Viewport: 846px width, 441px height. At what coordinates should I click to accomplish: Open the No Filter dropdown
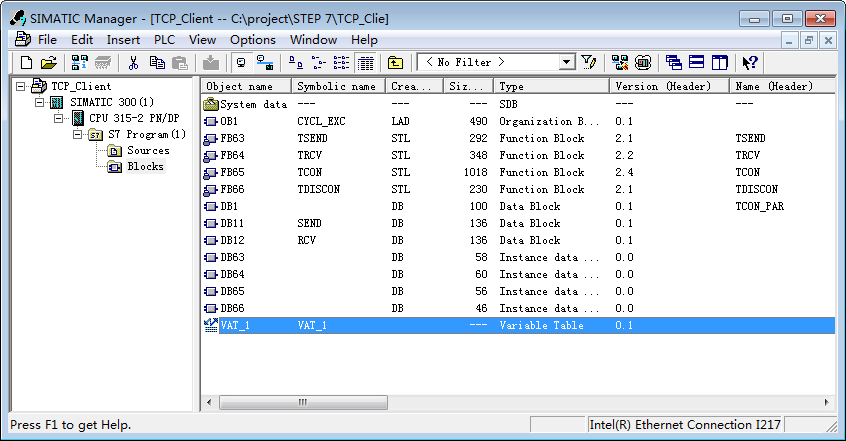(567, 62)
